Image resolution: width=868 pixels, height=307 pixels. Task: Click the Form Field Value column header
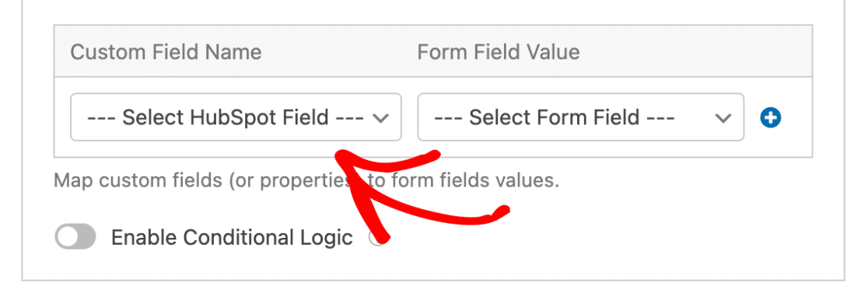pyautogui.click(x=499, y=52)
